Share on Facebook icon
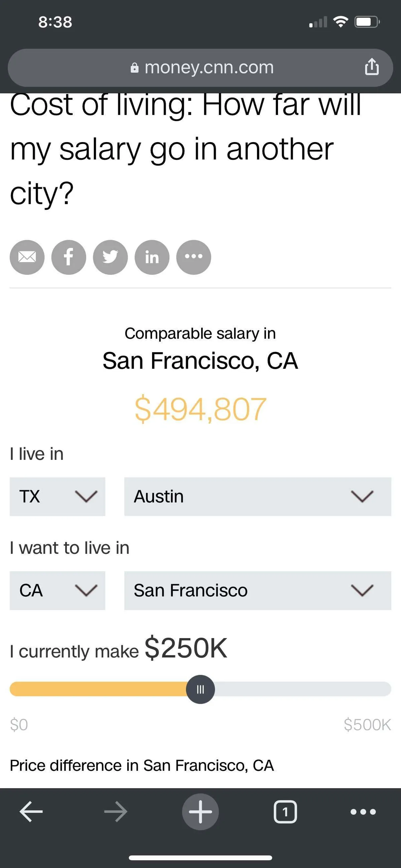The image size is (401, 868). click(69, 257)
